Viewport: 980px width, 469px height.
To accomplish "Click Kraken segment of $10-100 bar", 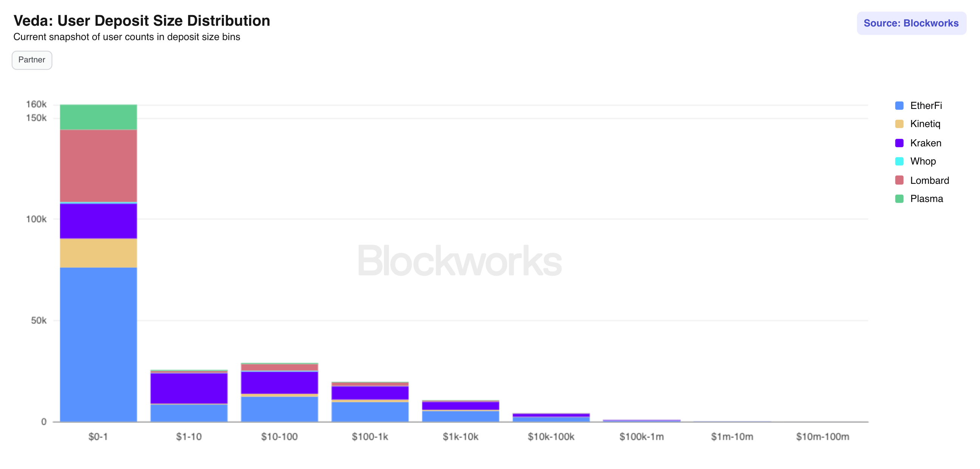I will [x=280, y=383].
